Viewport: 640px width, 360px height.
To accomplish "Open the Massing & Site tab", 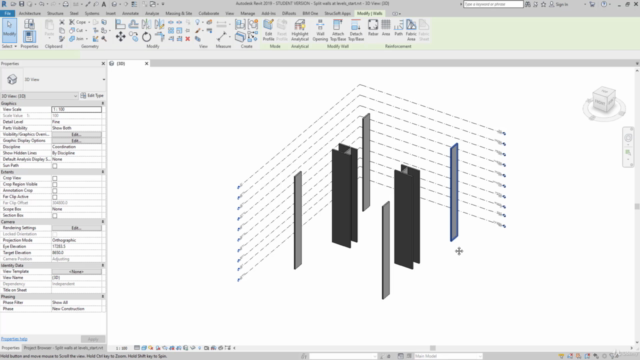I will [x=179, y=13].
